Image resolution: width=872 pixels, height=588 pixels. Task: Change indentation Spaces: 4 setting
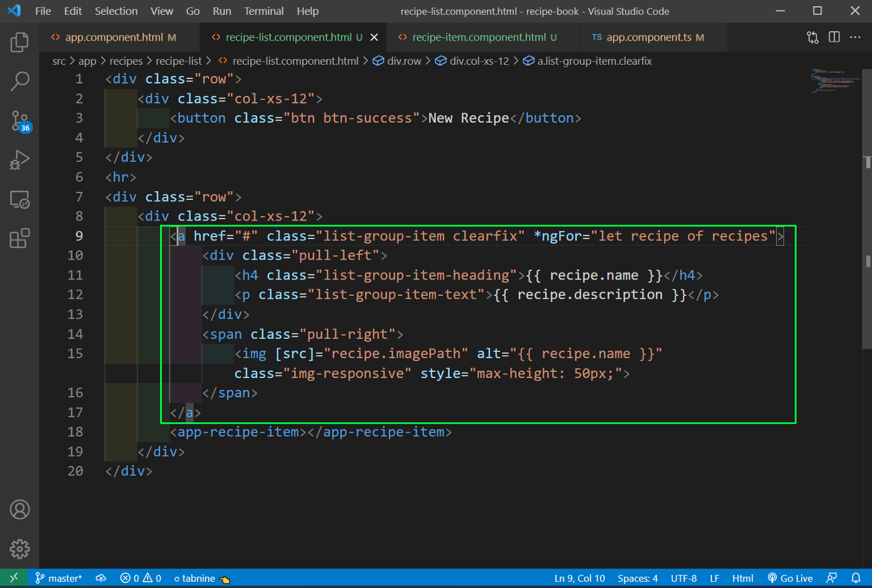point(638,578)
